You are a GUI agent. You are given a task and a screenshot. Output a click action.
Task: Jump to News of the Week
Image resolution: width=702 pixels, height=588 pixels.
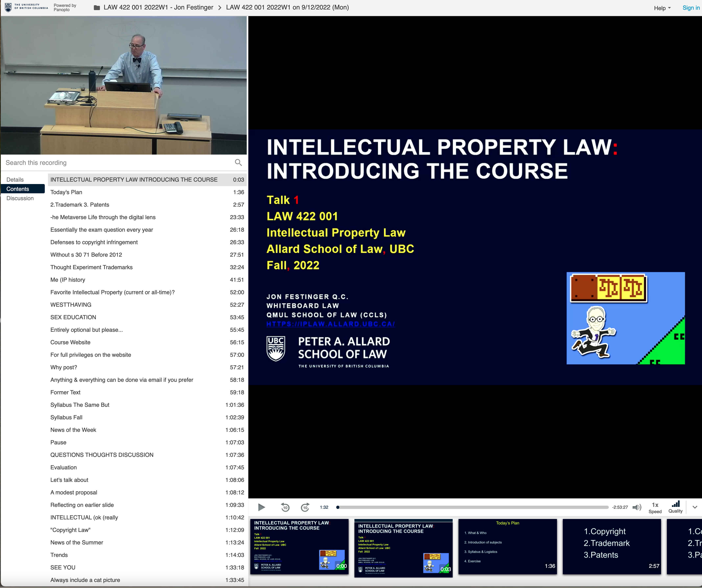[x=147, y=430]
